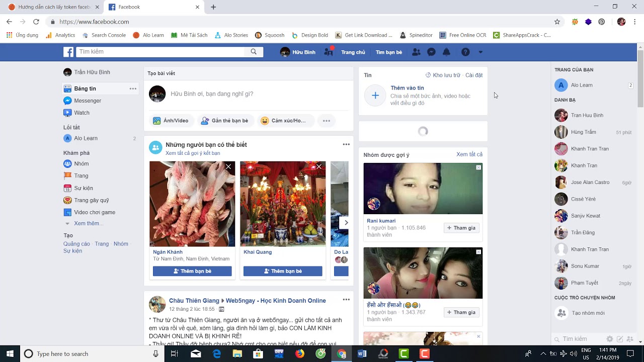
Task: Open the help question mark icon
Action: [465, 52]
